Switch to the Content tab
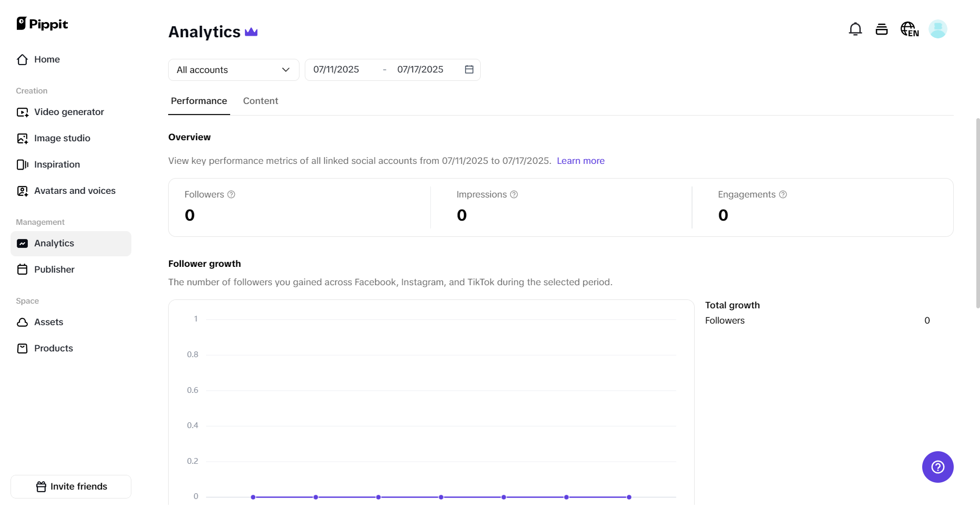Screen dimensions: 980x509 click(260, 101)
